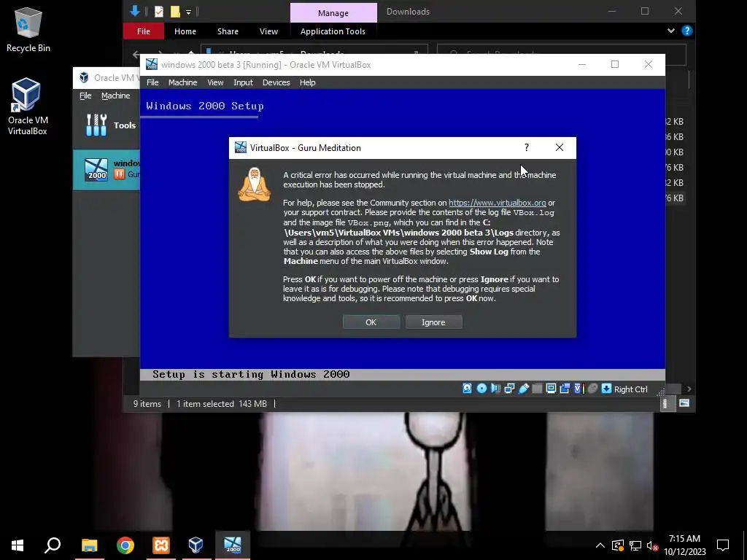This screenshot has width=747, height=560.
Task: Expand the Explorer ribbon chevron
Action: coord(671,31)
